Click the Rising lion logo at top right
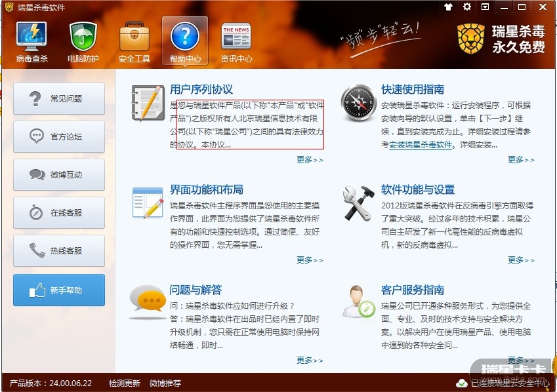This screenshot has width=557, height=392. click(470, 39)
